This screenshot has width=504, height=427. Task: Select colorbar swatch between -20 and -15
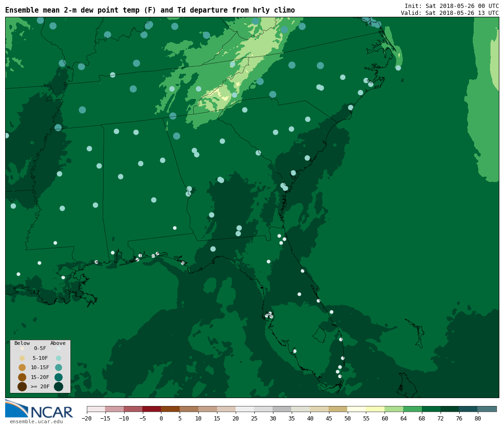tap(96, 409)
